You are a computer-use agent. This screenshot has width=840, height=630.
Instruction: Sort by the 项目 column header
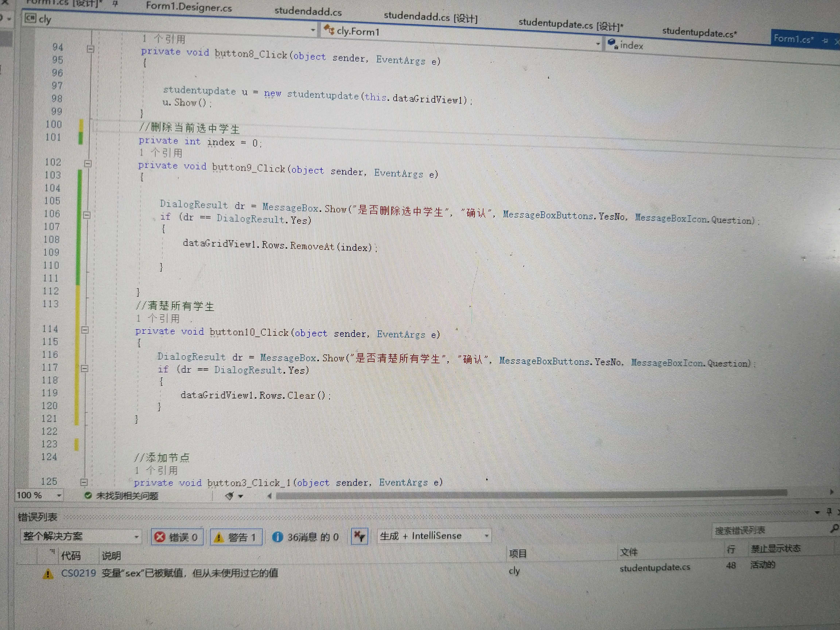click(518, 554)
